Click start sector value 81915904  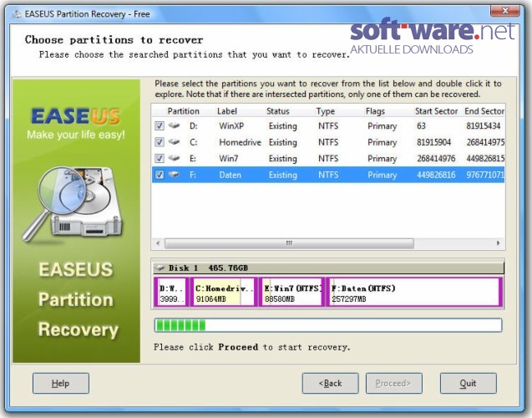pos(434,142)
